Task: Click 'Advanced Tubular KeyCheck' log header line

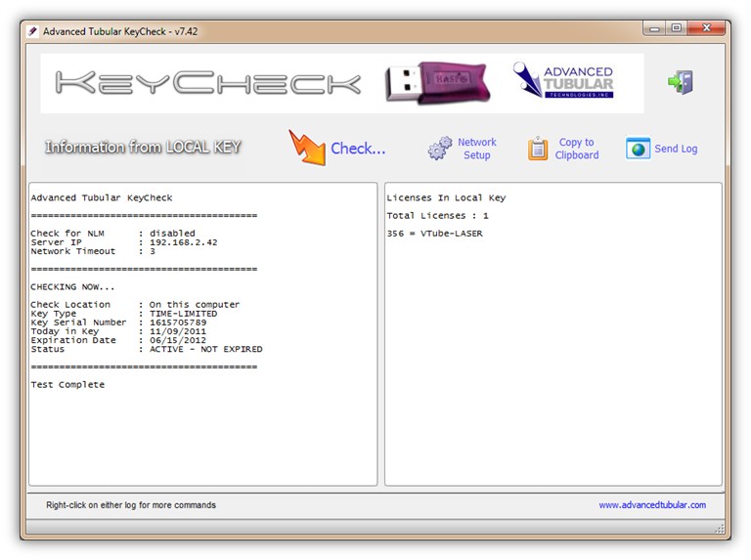Action: pos(102,197)
